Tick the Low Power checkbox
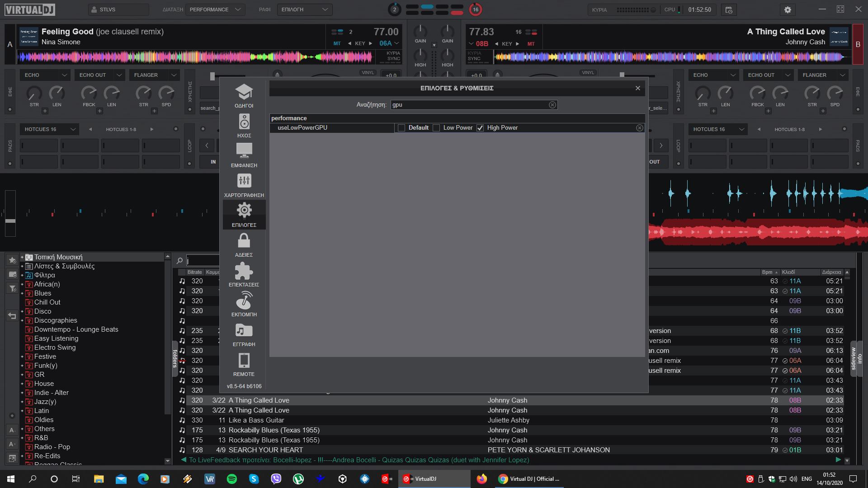The width and height of the screenshot is (868, 488). [436, 128]
